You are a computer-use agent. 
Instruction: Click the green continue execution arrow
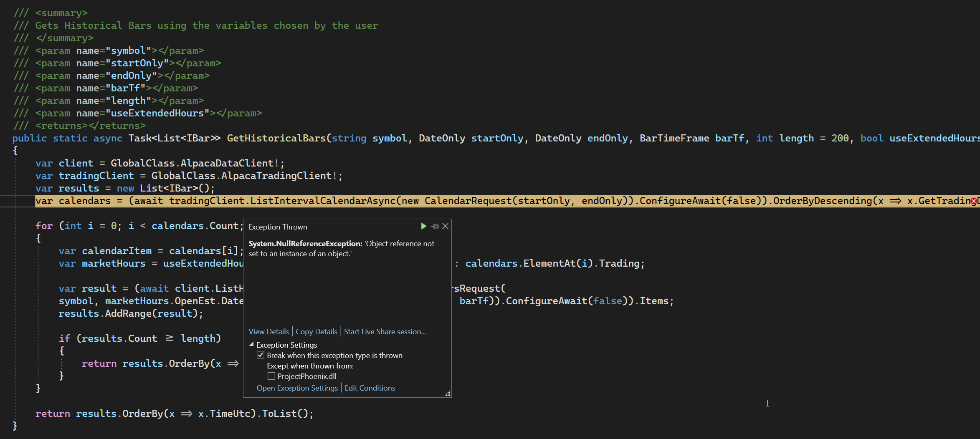[423, 226]
